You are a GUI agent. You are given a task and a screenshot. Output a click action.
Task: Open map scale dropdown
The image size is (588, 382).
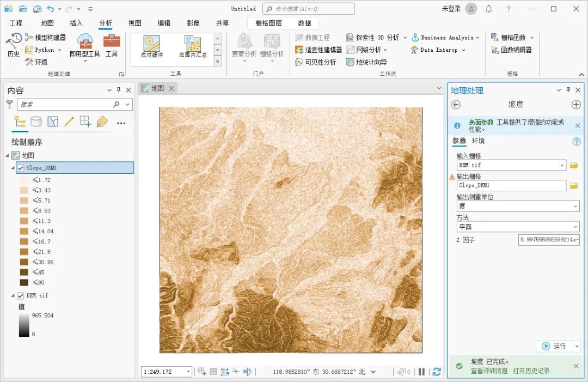tap(188, 372)
